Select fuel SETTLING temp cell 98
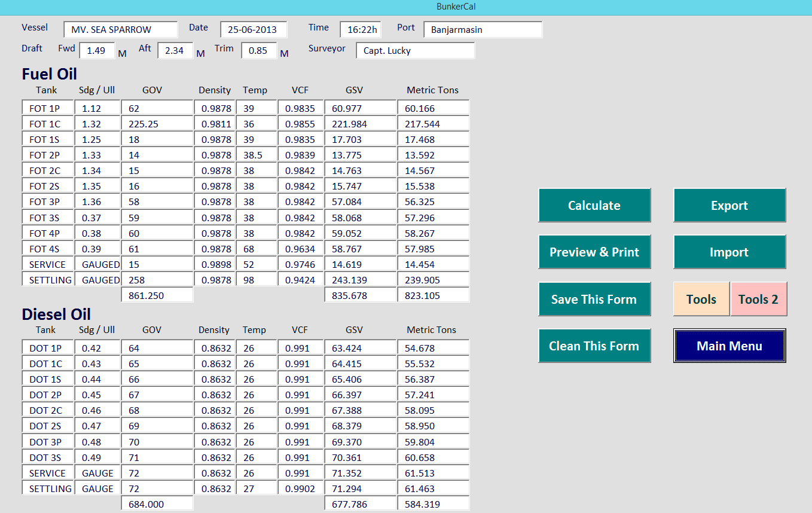 click(x=257, y=280)
